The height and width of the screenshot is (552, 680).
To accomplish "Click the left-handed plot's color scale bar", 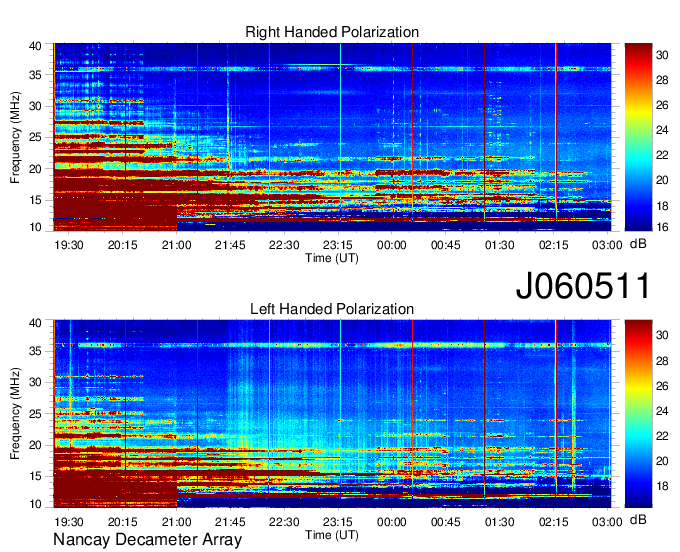I will (x=638, y=414).
